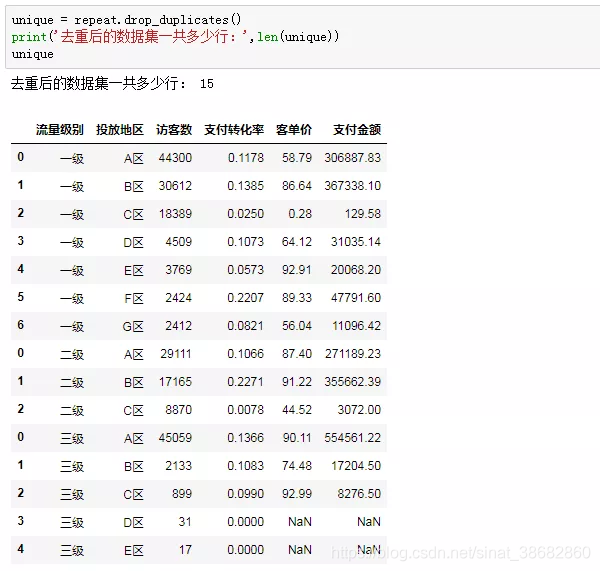Click the payment amount 355662.39
Screen dimensions: 600x571
(352, 382)
